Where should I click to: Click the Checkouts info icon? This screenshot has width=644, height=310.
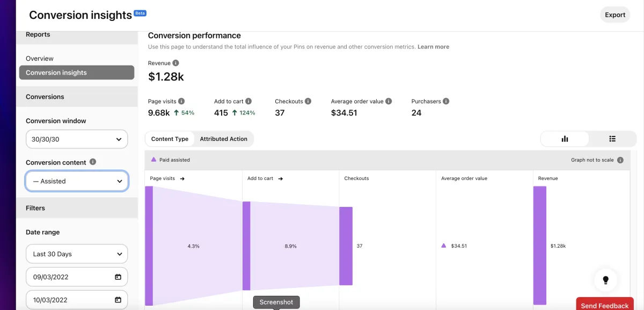pos(308,101)
